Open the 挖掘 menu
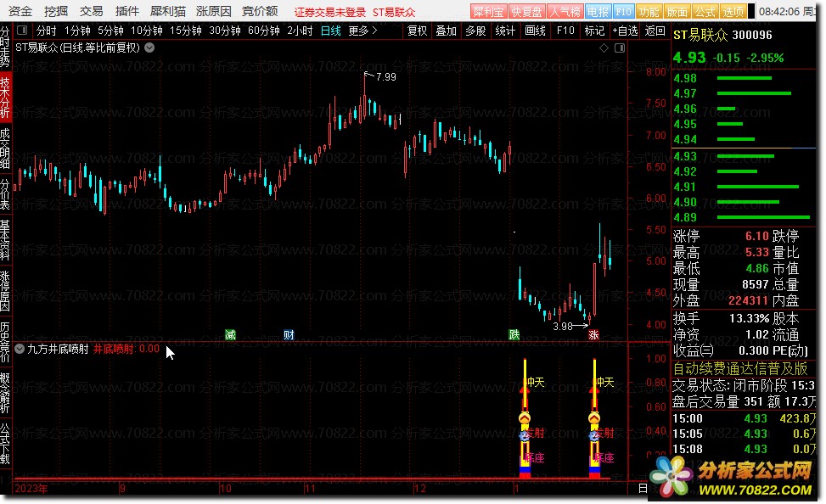826x504 pixels. coord(56,11)
